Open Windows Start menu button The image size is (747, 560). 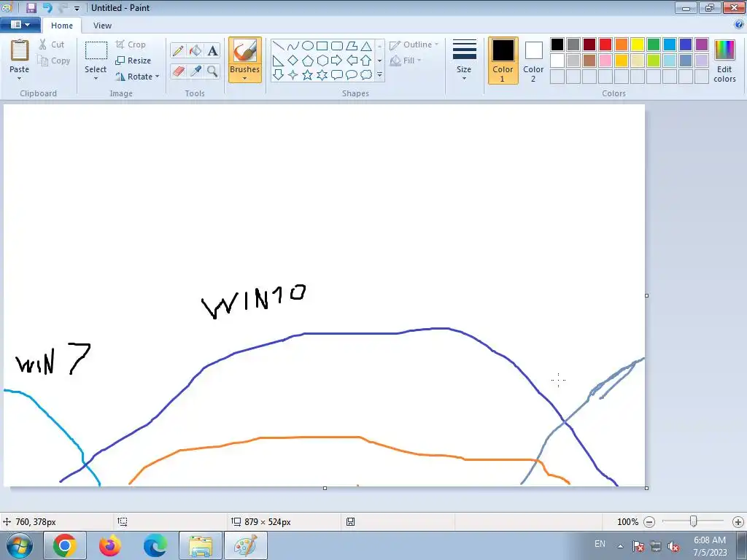pyautogui.click(x=20, y=545)
